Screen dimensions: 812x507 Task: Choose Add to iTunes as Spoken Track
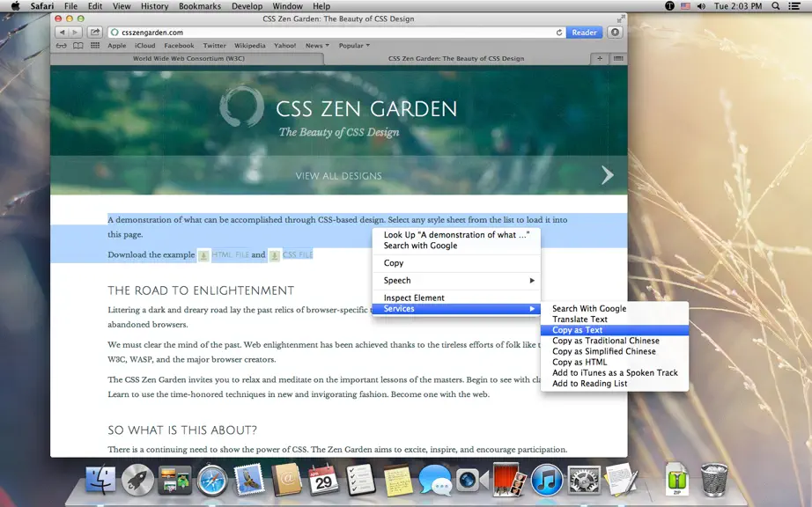[615, 372]
